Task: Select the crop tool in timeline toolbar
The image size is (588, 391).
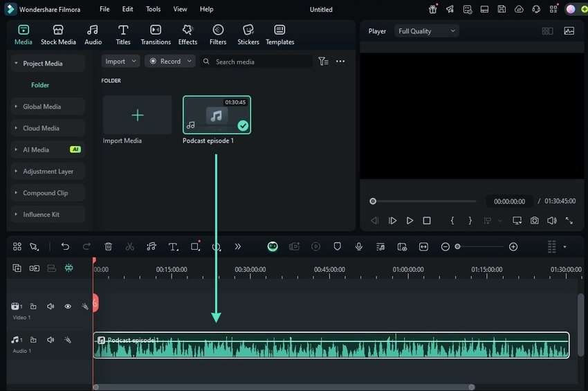Action: [195, 246]
